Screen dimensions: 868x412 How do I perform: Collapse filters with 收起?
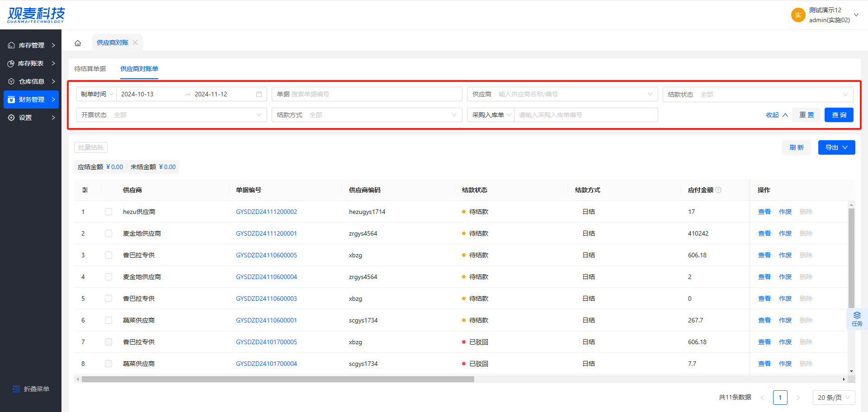(x=777, y=115)
